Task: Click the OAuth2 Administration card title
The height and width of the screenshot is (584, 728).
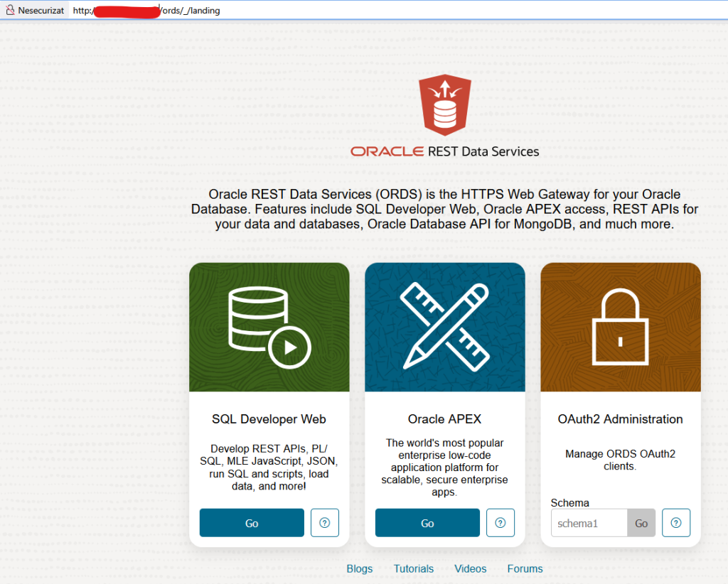Action: pos(620,419)
